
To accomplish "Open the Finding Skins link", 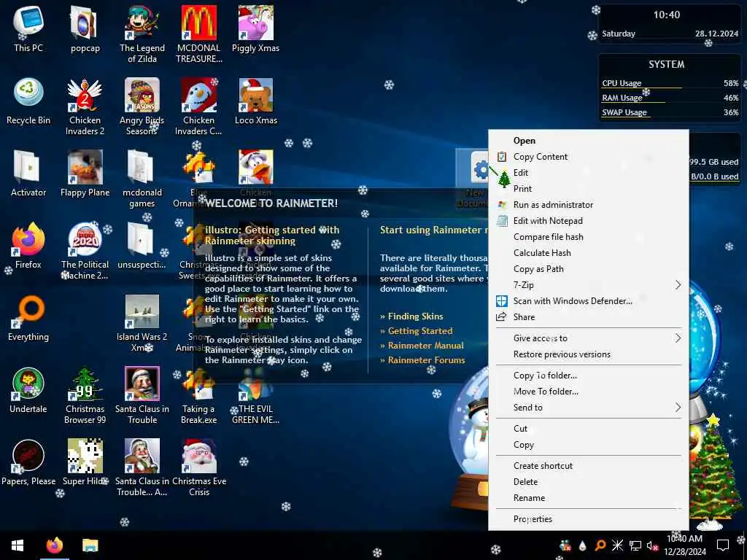I will coord(411,316).
